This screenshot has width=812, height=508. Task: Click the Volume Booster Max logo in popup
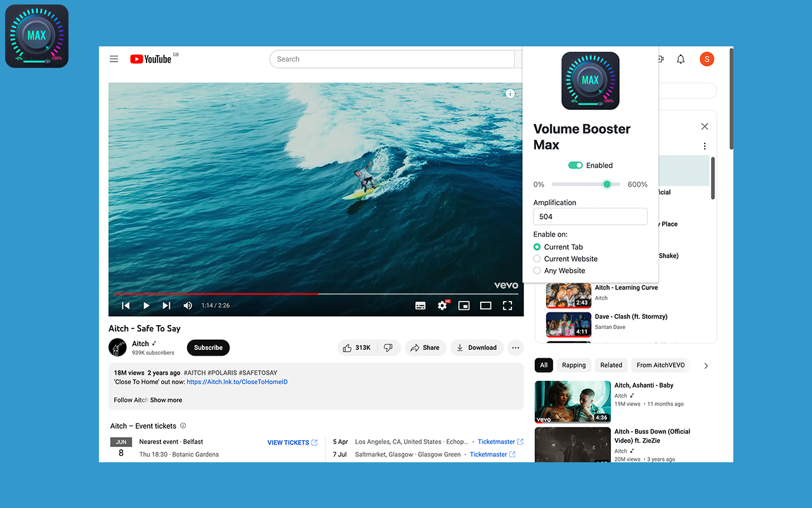(590, 81)
